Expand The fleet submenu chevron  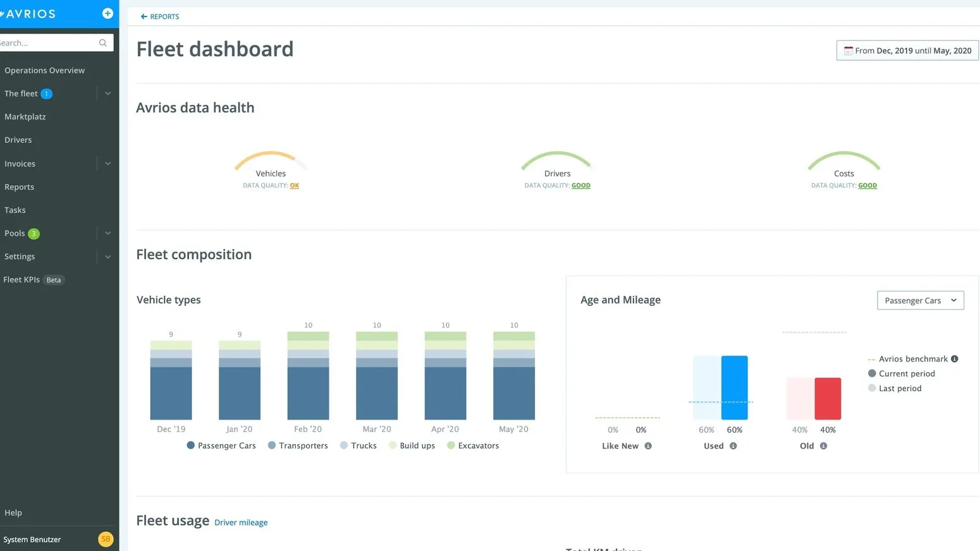click(108, 94)
